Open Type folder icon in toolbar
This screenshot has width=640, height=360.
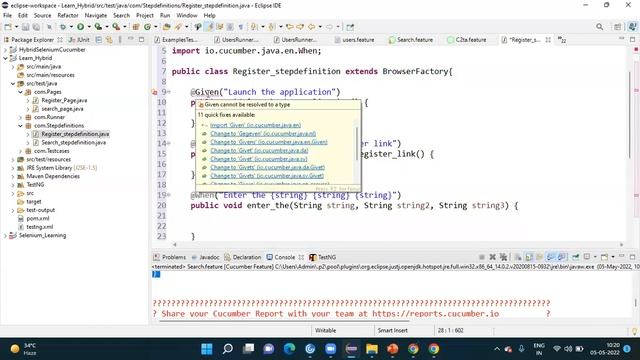coord(167,27)
